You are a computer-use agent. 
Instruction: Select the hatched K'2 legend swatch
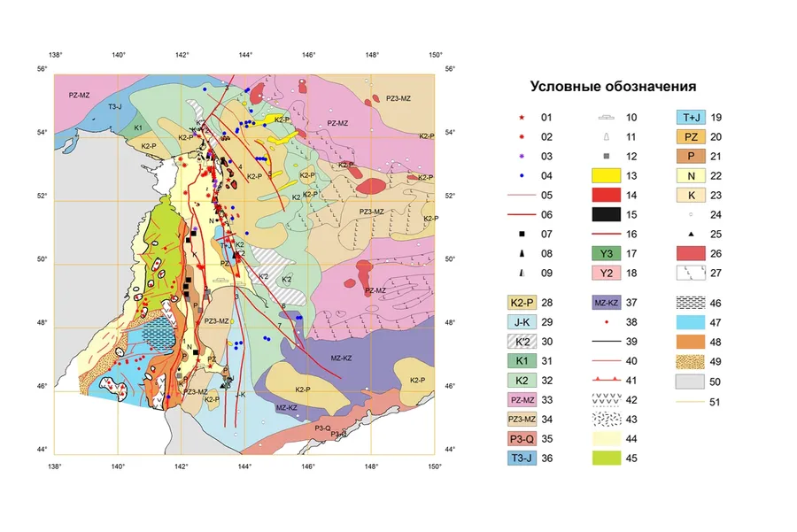522,341
